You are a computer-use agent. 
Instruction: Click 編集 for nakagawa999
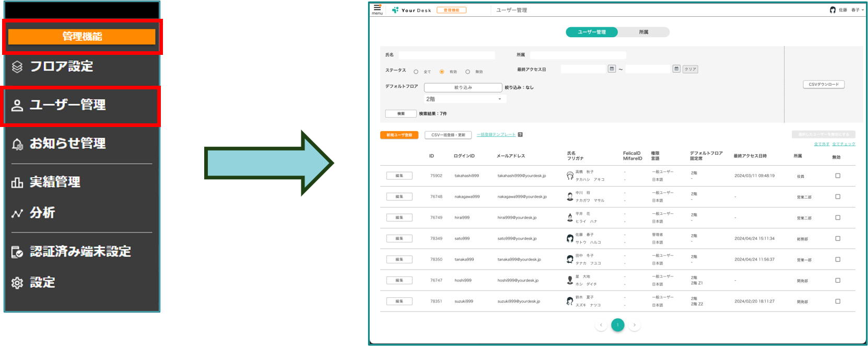[x=399, y=197]
